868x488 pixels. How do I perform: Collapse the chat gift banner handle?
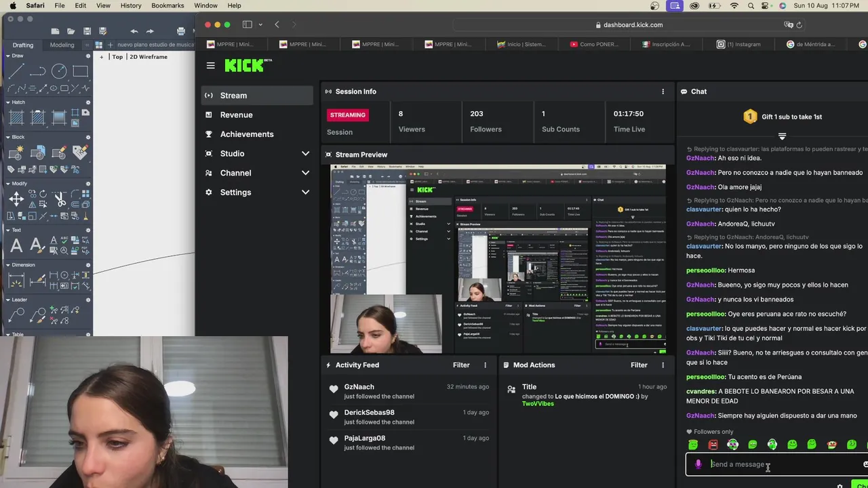point(782,136)
